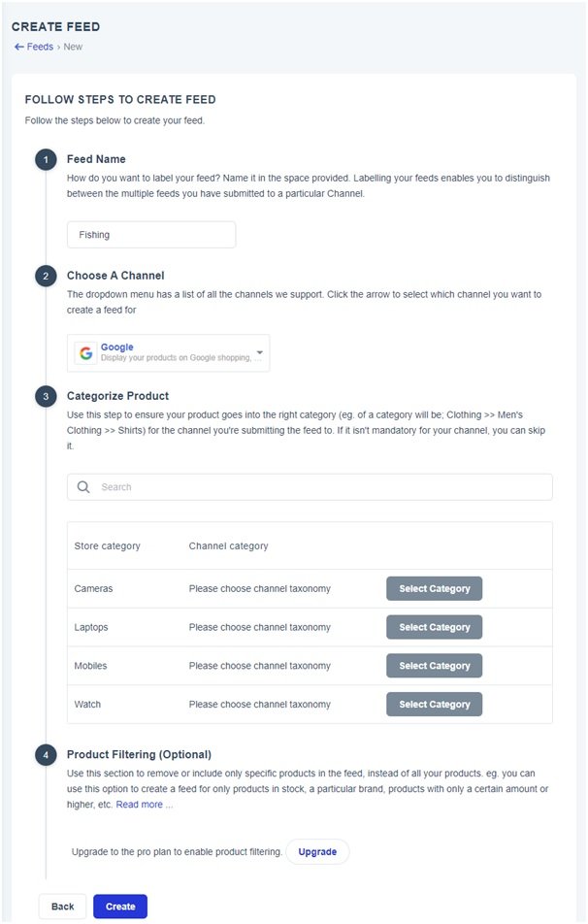Click the step 4 number circle
Screen dimensions: 588x924
tap(46, 754)
